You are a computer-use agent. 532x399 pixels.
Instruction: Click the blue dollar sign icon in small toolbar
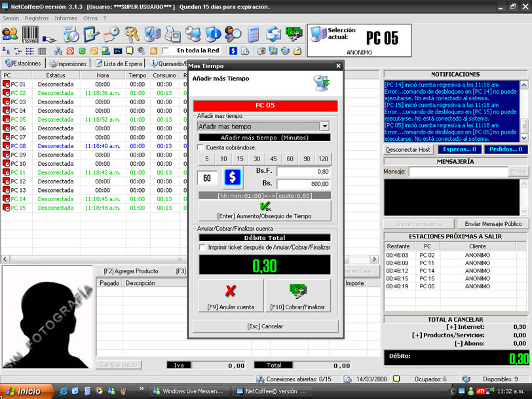click(233, 51)
